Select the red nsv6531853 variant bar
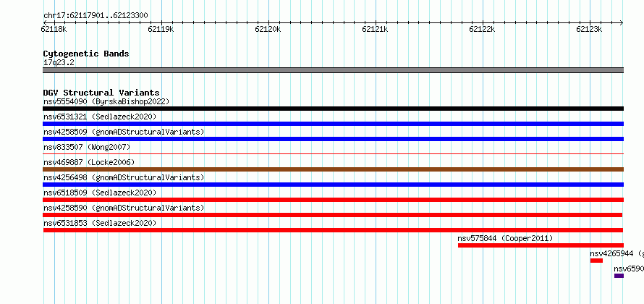644x304 pixels. [x=333, y=230]
